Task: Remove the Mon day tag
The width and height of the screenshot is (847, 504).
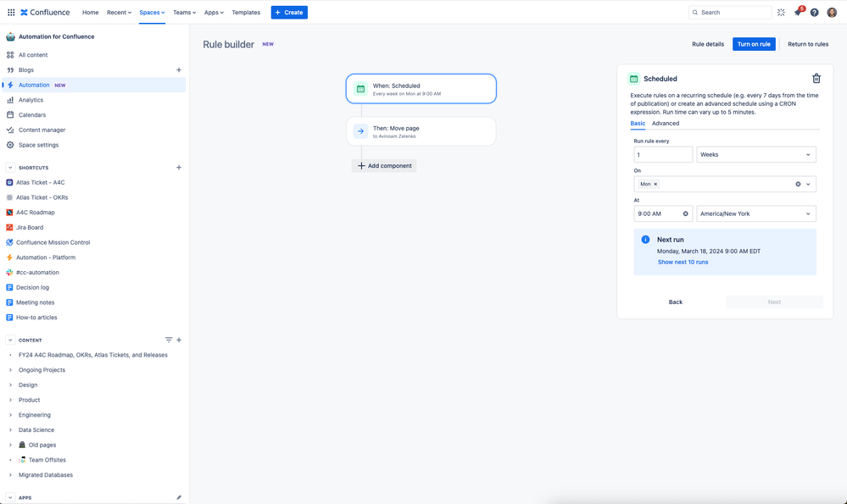Action: (x=655, y=184)
